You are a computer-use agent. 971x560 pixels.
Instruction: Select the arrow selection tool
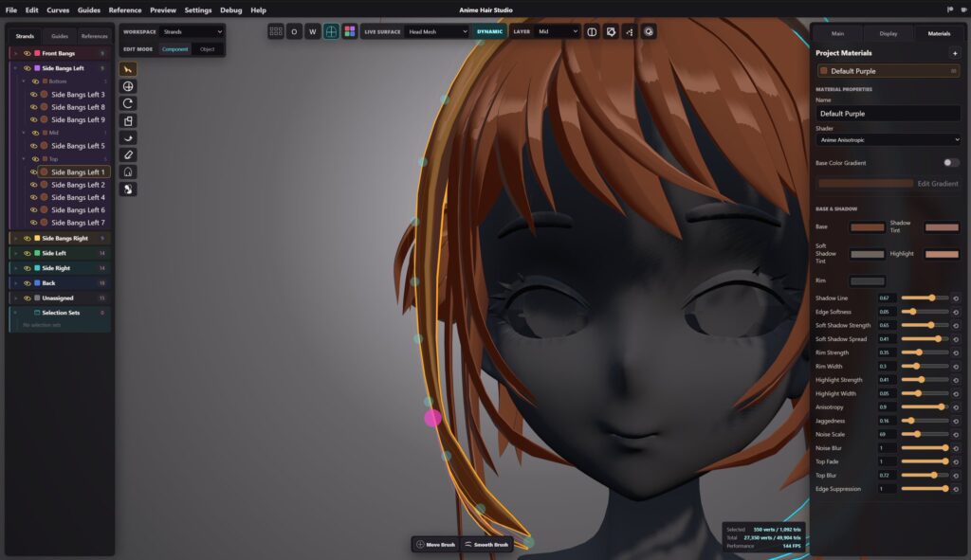[128, 69]
